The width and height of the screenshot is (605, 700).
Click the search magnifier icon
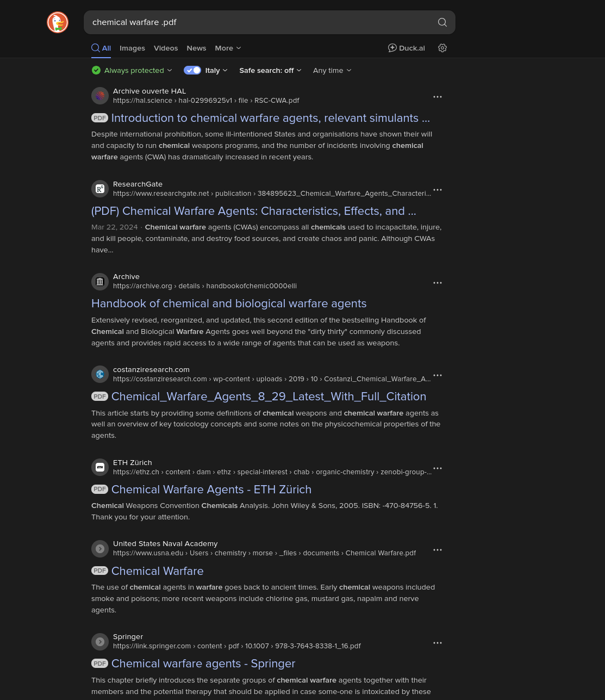click(442, 22)
